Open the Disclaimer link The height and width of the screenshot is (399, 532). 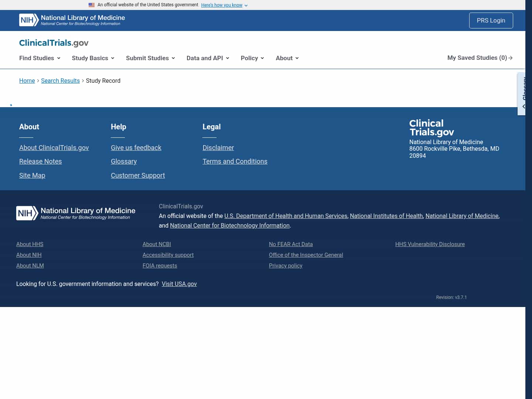pyautogui.click(x=218, y=148)
